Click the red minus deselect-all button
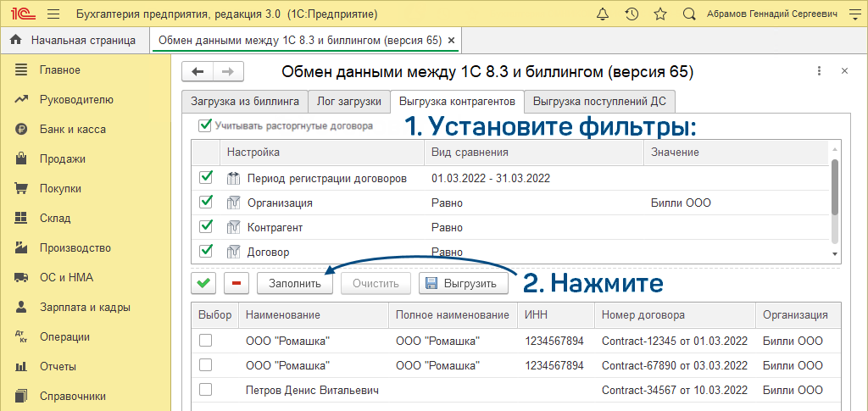Viewport: 868px width, 411px height. pos(236,283)
